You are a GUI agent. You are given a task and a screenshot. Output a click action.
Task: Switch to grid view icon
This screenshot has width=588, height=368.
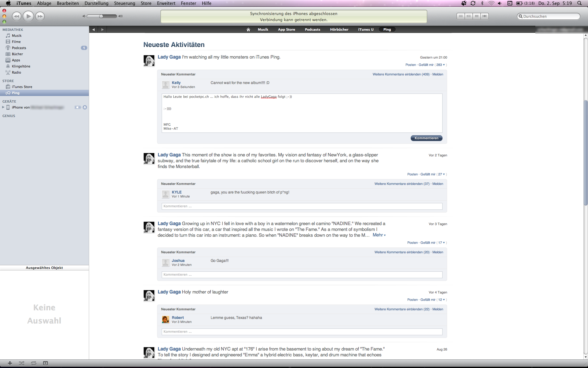pos(477,16)
